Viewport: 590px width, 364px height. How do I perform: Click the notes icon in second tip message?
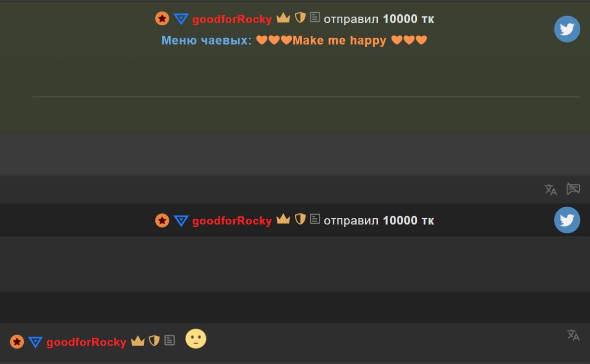click(315, 219)
